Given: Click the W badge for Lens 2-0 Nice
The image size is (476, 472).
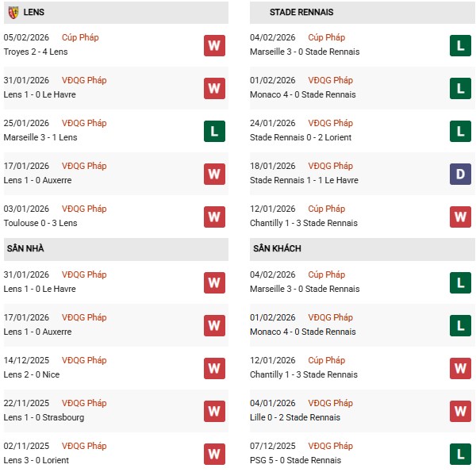Looking at the screenshot, I should 214,368.
